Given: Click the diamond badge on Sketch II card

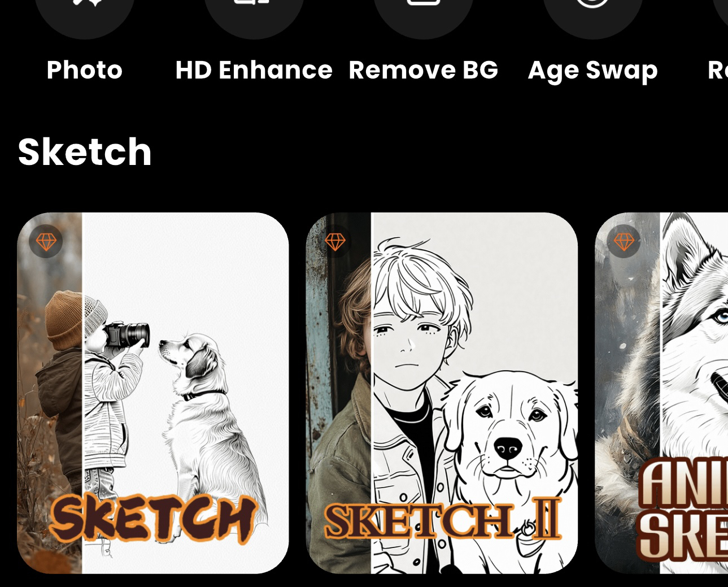Looking at the screenshot, I should point(335,241).
